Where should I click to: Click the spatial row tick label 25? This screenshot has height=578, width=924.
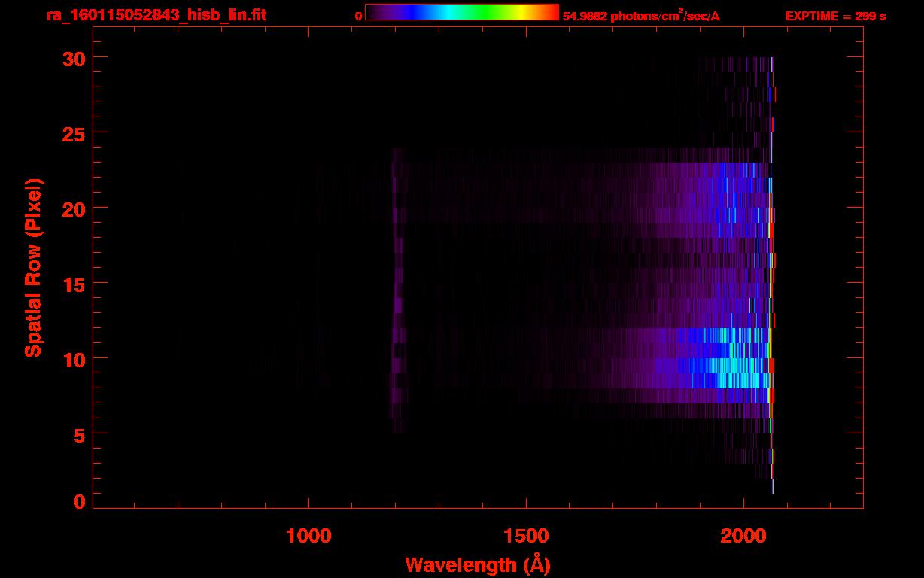pos(74,133)
